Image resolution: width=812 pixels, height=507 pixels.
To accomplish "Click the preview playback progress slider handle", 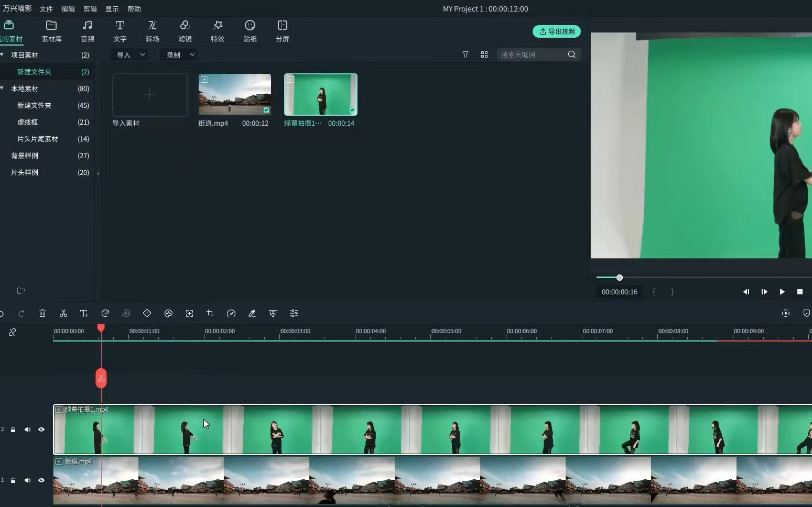I will click(x=620, y=278).
